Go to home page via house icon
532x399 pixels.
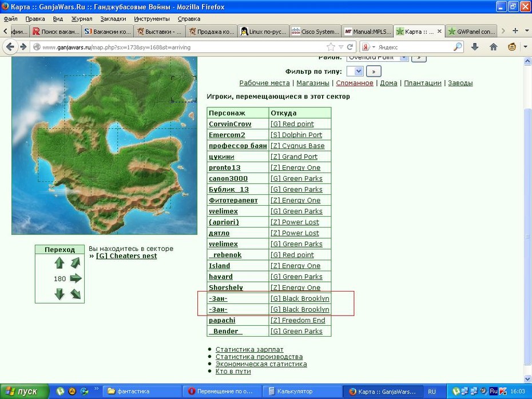pyautogui.click(x=493, y=47)
